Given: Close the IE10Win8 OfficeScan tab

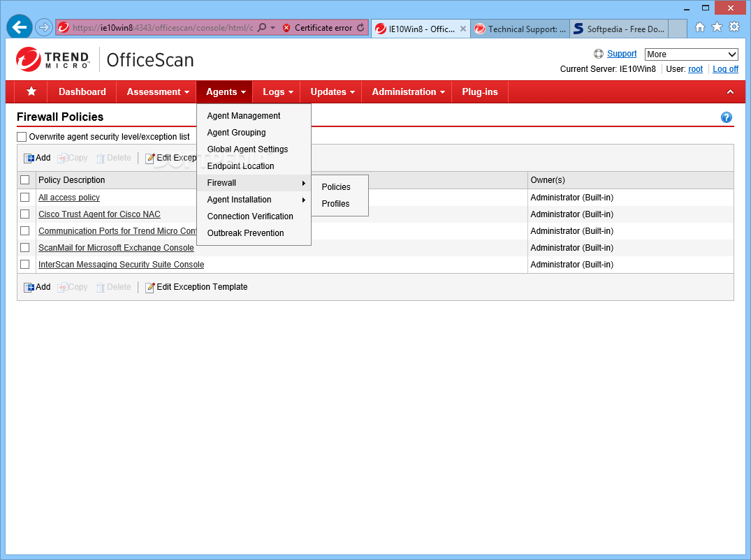Looking at the screenshot, I should coord(462,29).
